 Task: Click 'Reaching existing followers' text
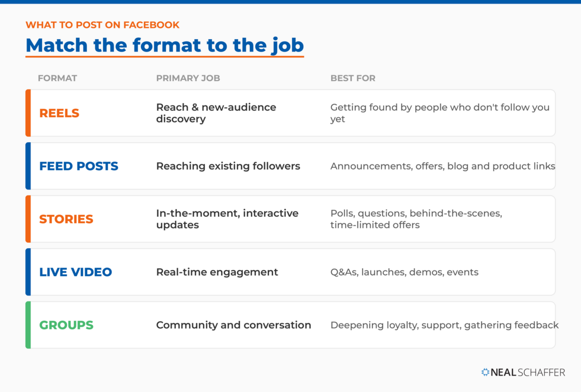[228, 166]
